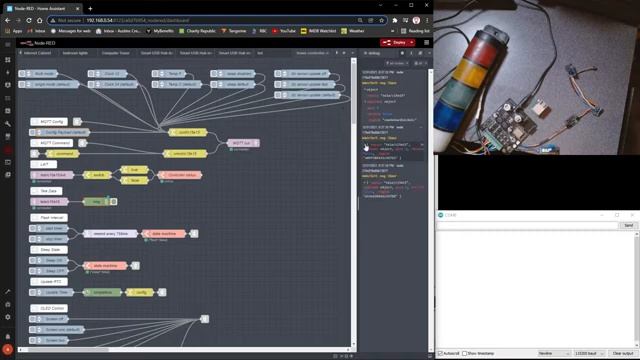Select the Sleep State comment node
640x360 pixels.
[49, 249]
